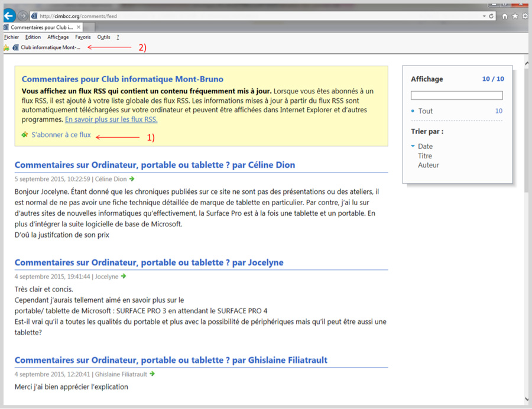Open the Favoris menu
The image size is (532, 409).
click(83, 37)
